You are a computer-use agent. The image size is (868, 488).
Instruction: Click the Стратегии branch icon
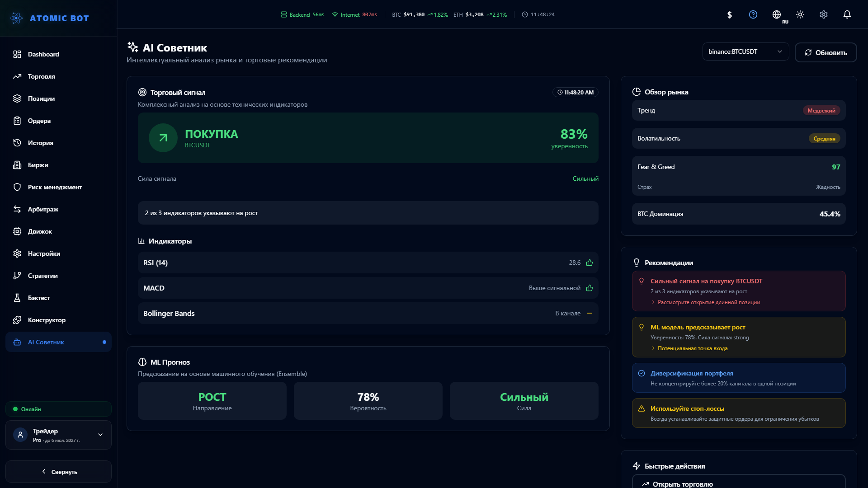click(17, 276)
